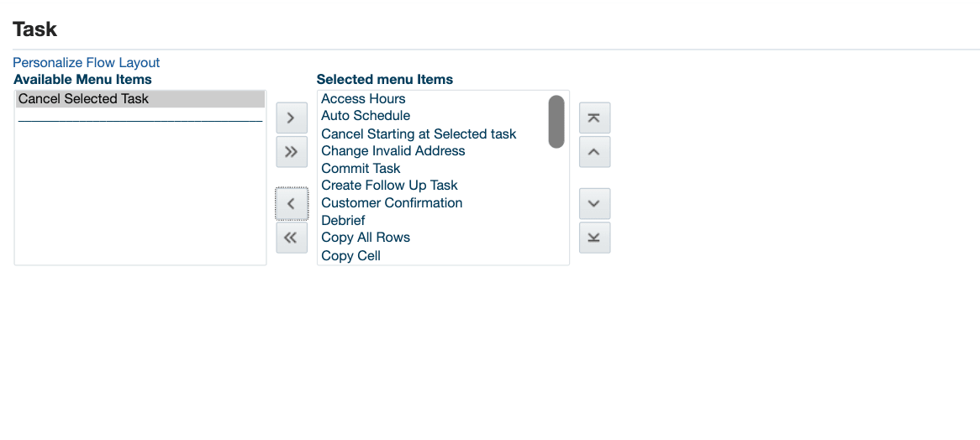Move selected menu item up one
980x440 pixels.
(594, 152)
